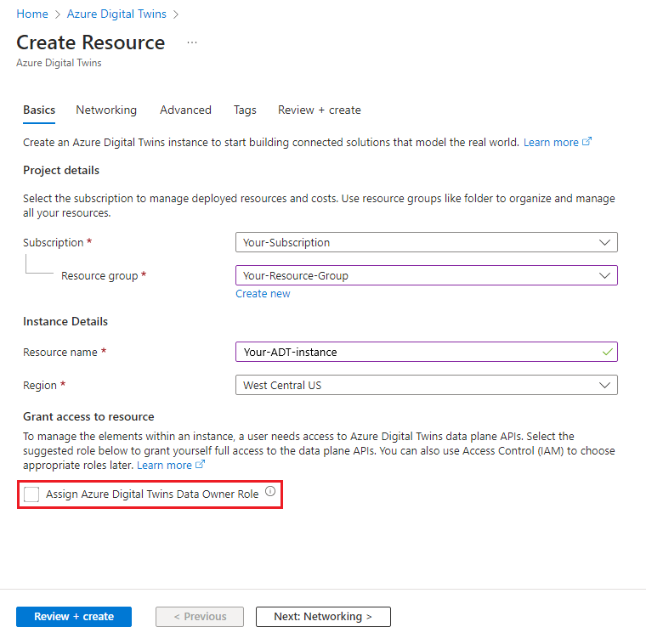Click the blue Review + create button
Screen dimensions: 646x644
[x=74, y=617]
